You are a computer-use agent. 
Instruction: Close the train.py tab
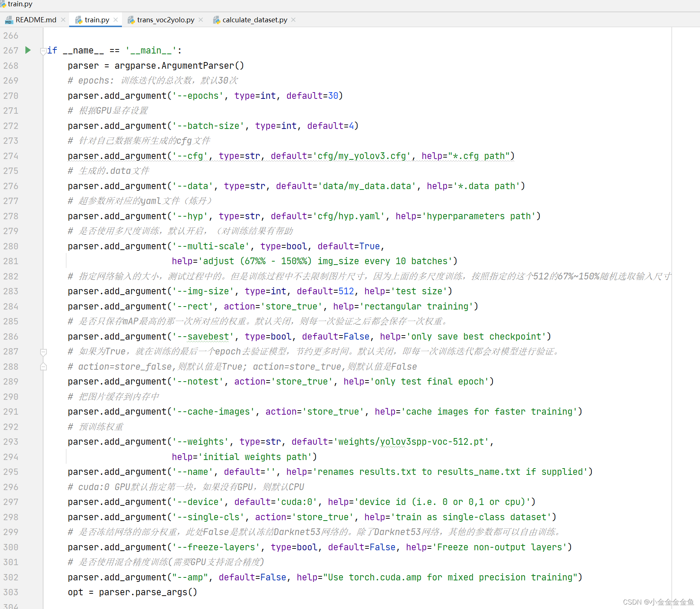(116, 20)
